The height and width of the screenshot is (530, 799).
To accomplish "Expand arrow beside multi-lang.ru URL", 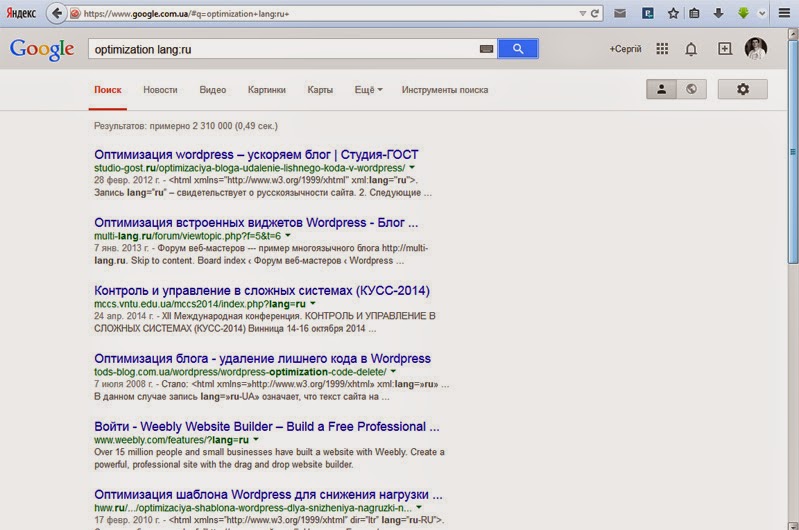I will click(x=288, y=235).
